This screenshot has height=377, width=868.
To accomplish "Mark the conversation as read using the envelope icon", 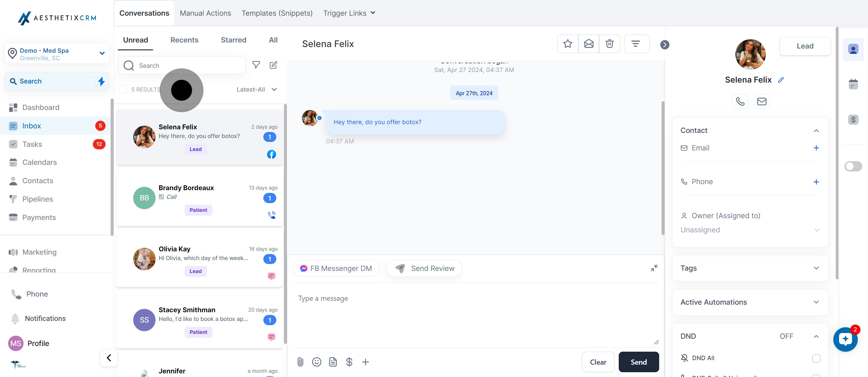I will point(589,44).
